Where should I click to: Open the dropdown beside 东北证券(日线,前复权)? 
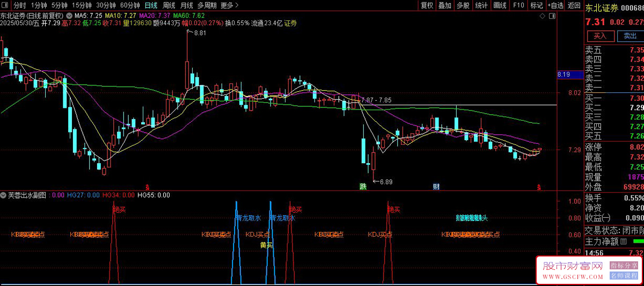69,15
